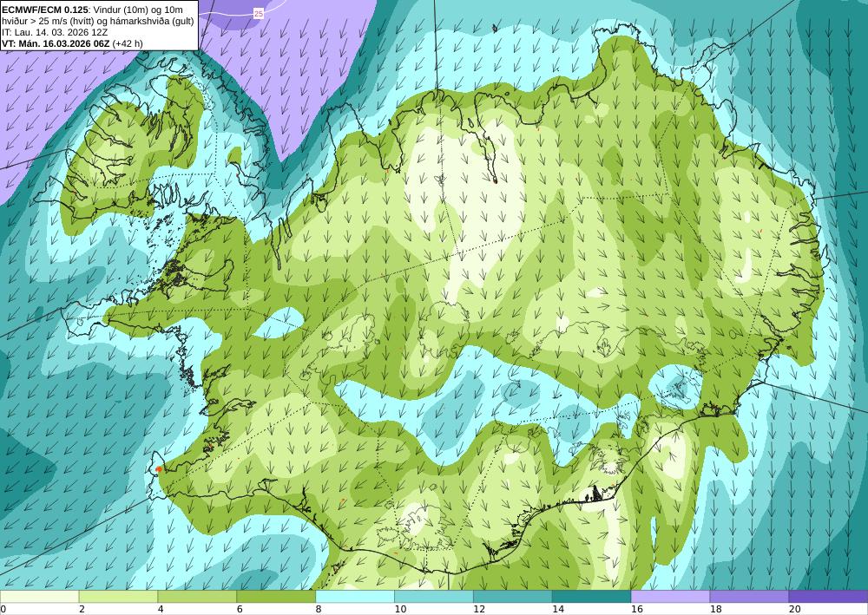
Task: Select the palest cream 0–2 legend swatch
Action: 39,597
